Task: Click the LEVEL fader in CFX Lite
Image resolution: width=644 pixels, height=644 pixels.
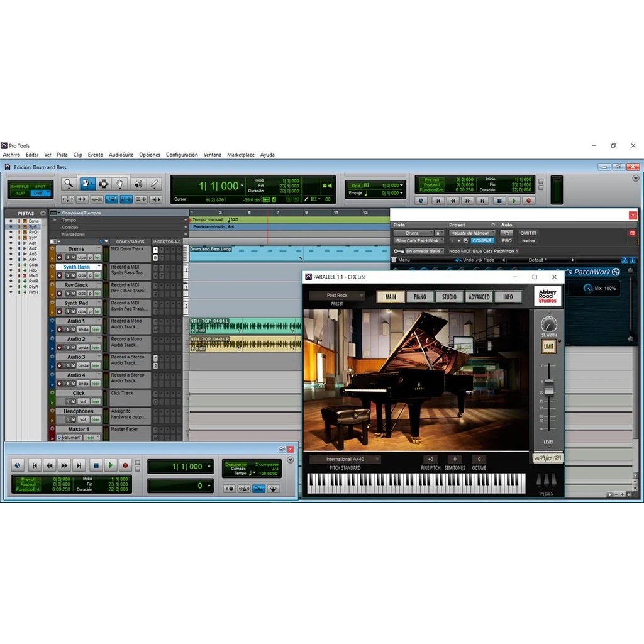Action: (548, 387)
